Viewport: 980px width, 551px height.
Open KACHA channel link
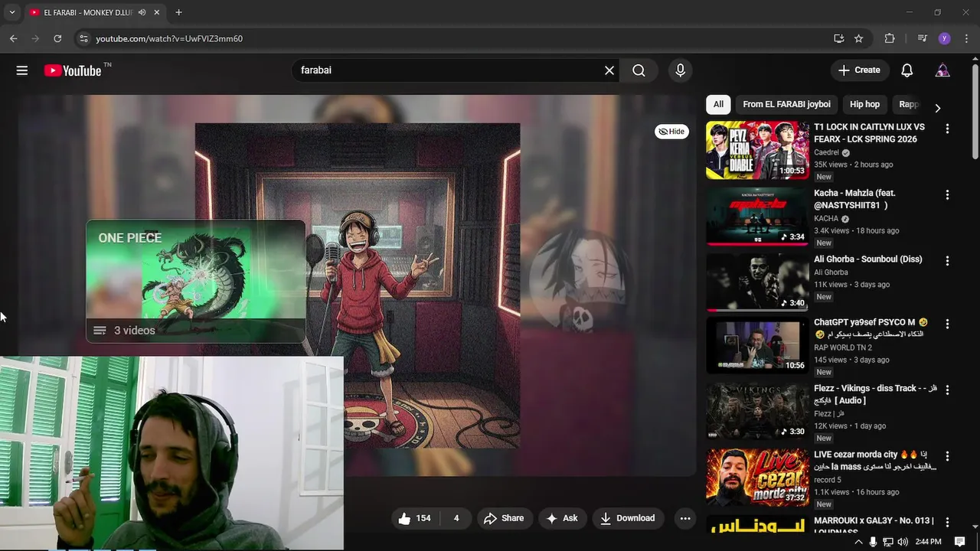(x=826, y=218)
